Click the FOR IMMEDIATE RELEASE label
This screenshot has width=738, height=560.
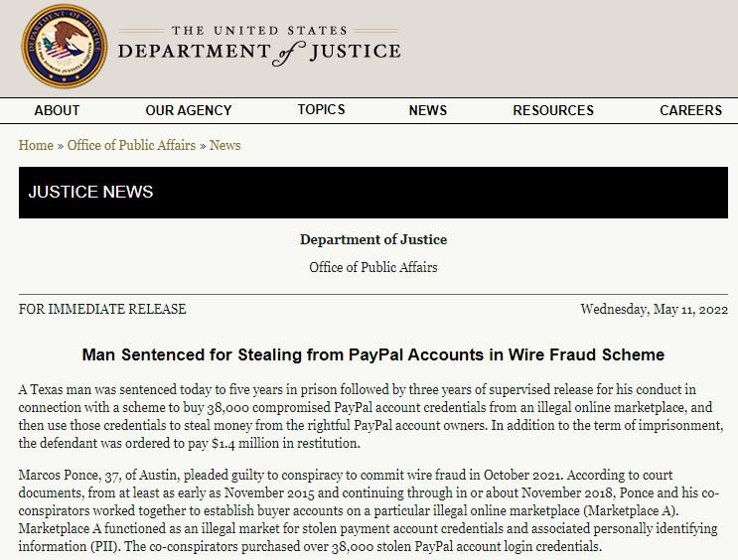click(102, 309)
